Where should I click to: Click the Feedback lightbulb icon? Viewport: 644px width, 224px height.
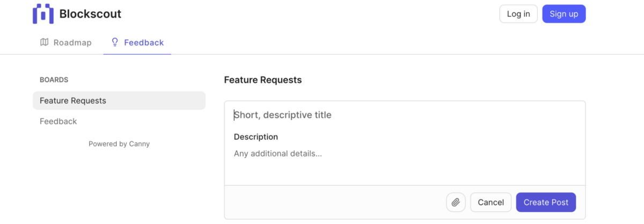pyautogui.click(x=114, y=42)
